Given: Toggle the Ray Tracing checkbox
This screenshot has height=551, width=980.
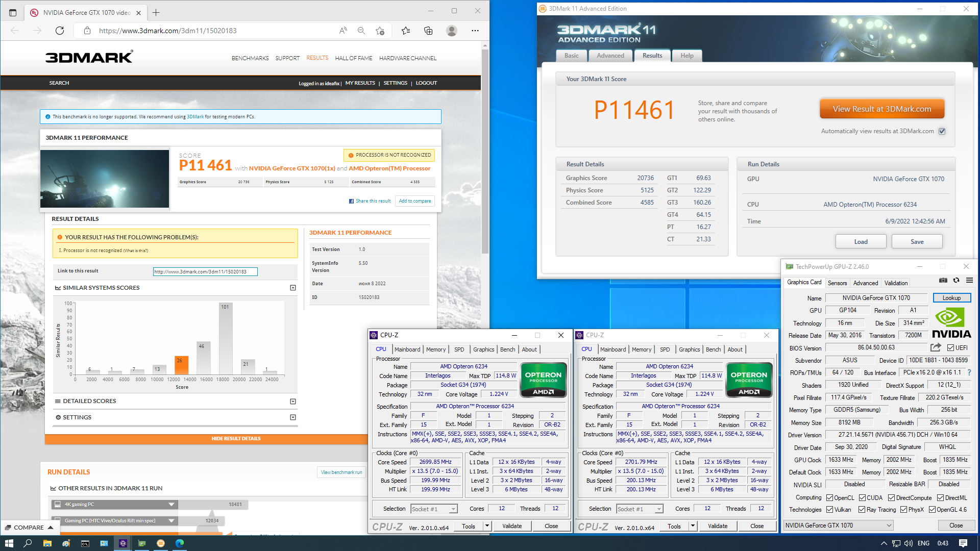Looking at the screenshot, I should point(862,510).
